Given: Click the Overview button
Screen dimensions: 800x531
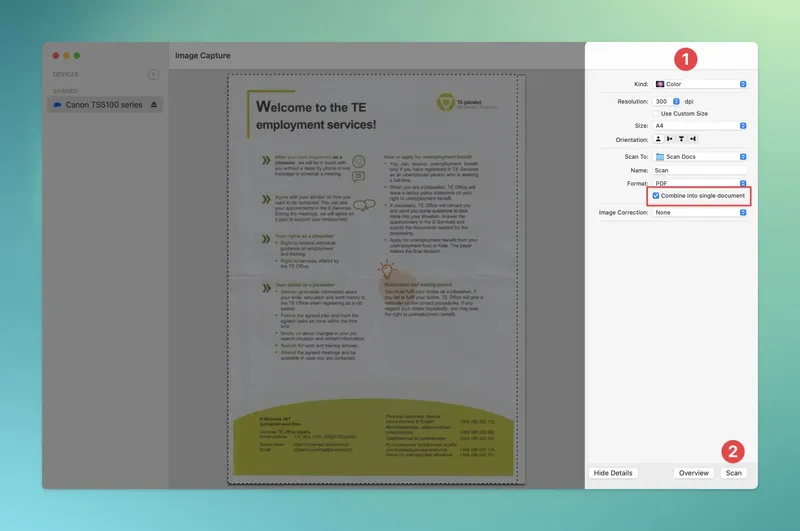Looking at the screenshot, I should [x=693, y=473].
